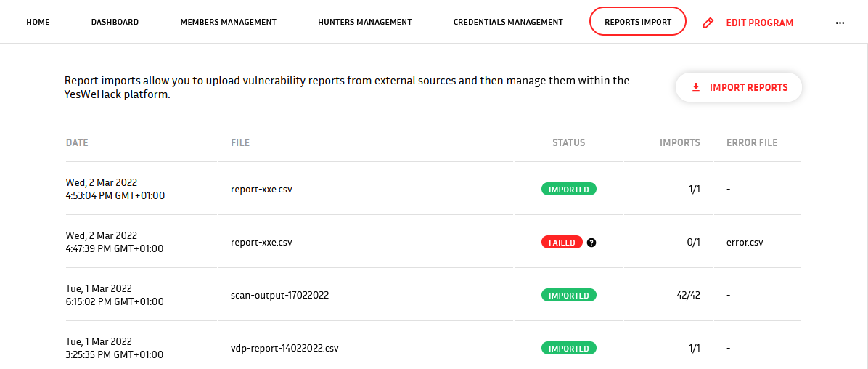Download the error.csv file
This screenshot has height=369, width=868.
(745, 242)
